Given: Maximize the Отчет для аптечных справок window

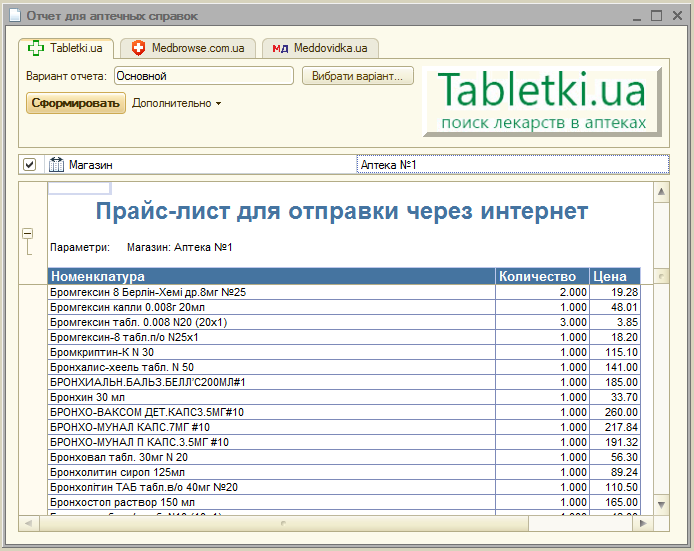Looking at the screenshot, I should (656, 16).
